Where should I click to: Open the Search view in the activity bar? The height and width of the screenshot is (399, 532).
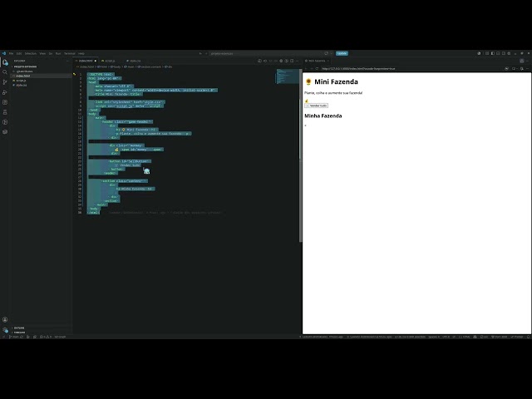coord(5,72)
